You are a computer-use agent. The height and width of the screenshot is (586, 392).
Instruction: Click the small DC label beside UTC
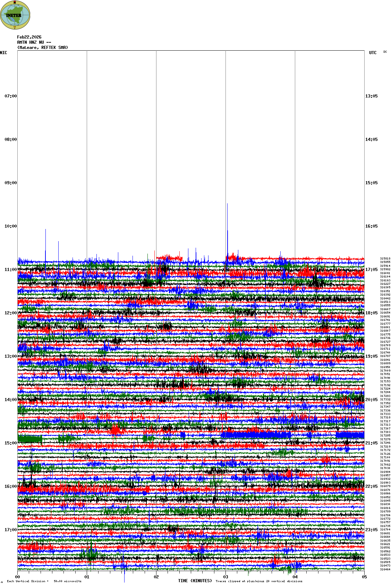click(x=385, y=52)
